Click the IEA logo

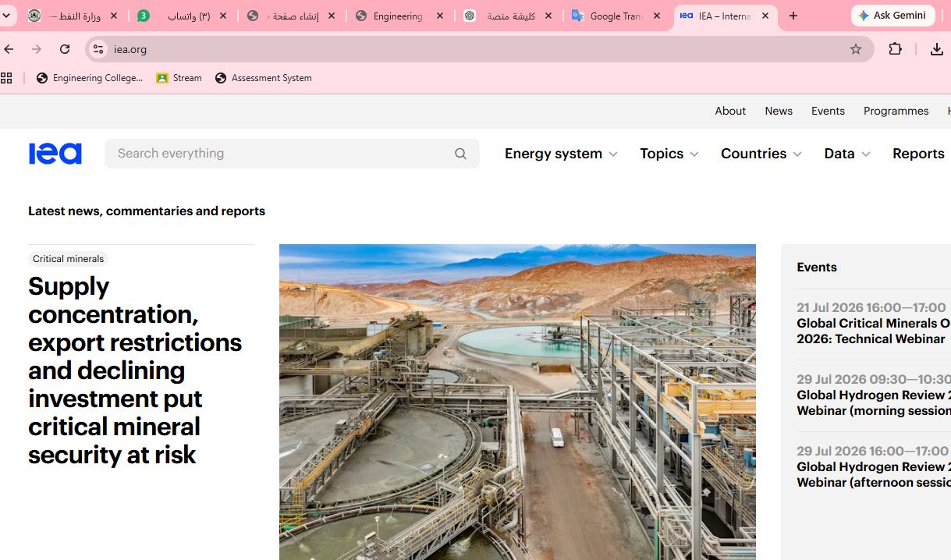pos(55,154)
